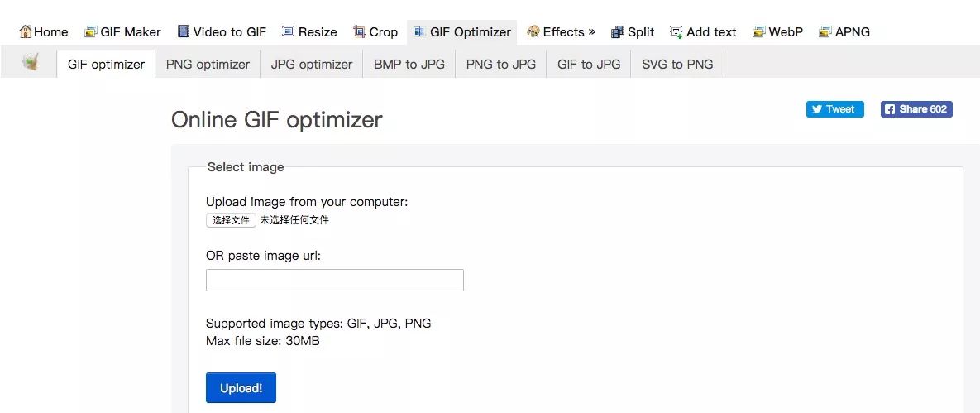Click the Tweet button

pyautogui.click(x=834, y=109)
